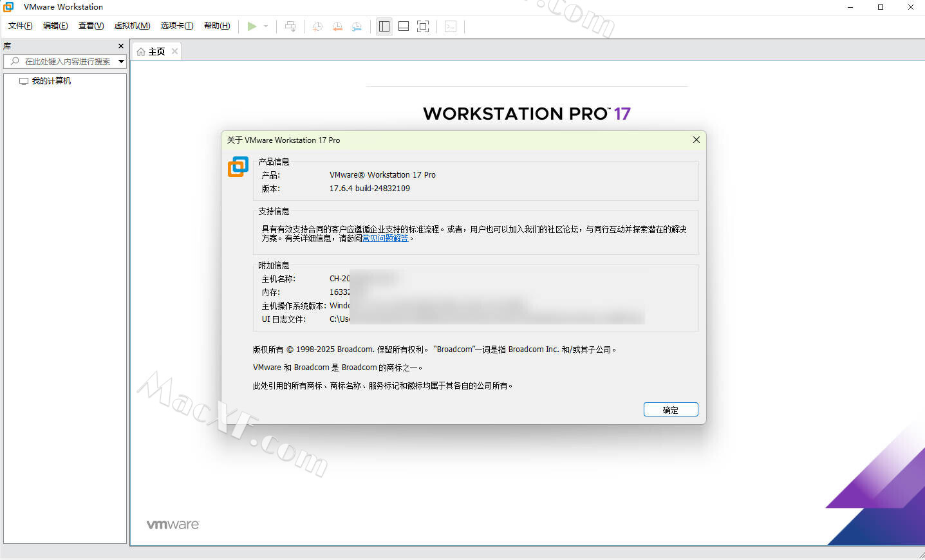This screenshot has width=925, height=560.
Task: Open the 虚拟机(M) menu
Action: pos(132,26)
